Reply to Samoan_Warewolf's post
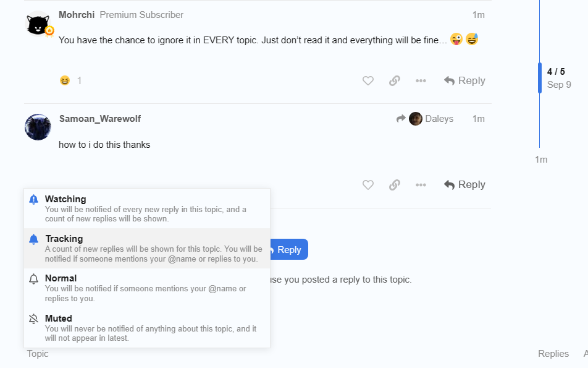 pos(464,185)
